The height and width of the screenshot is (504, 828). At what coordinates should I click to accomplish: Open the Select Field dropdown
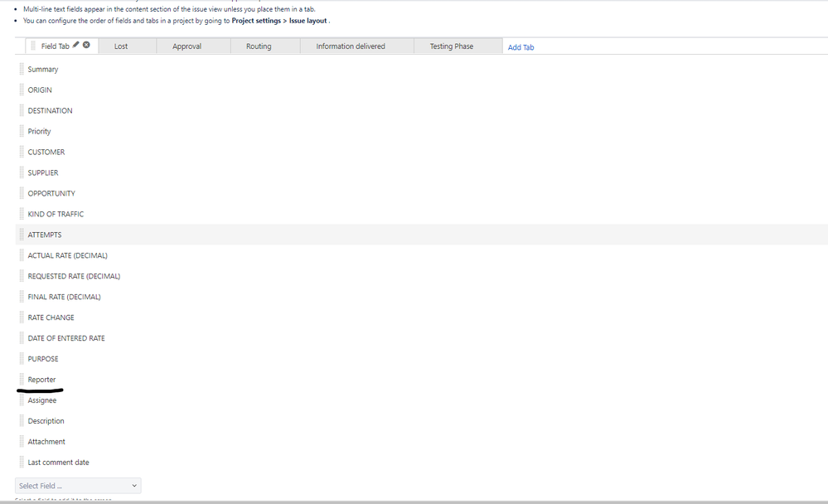[x=78, y=486]
